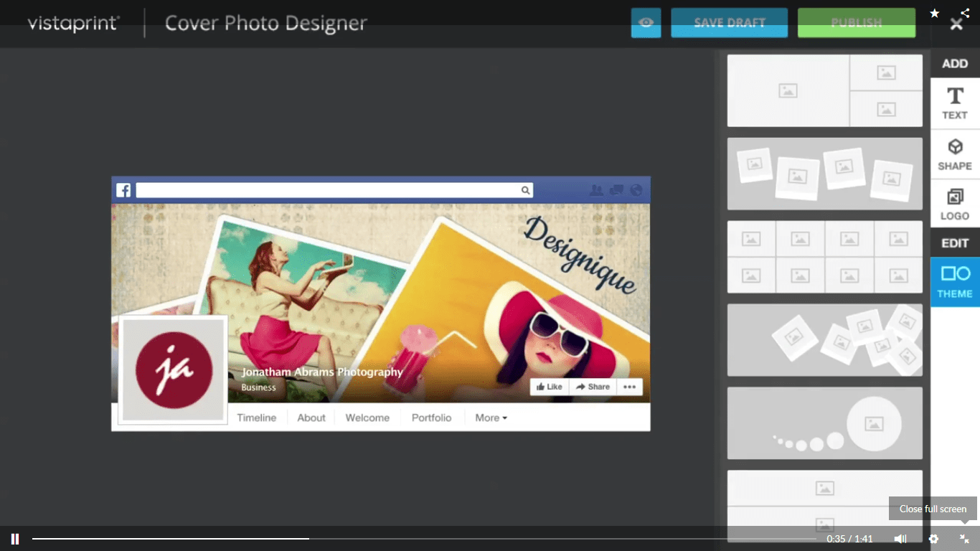
Task: Choose the four tilted polaroids layout
Action: [825, 174]
